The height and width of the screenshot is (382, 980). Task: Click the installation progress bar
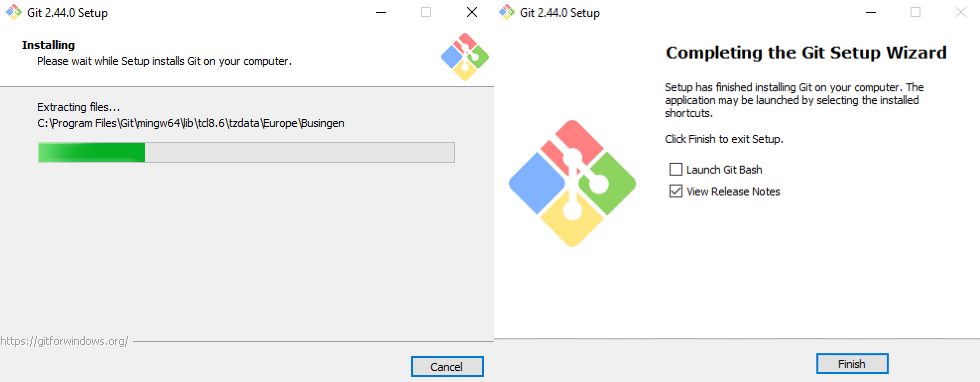(246, 153)
